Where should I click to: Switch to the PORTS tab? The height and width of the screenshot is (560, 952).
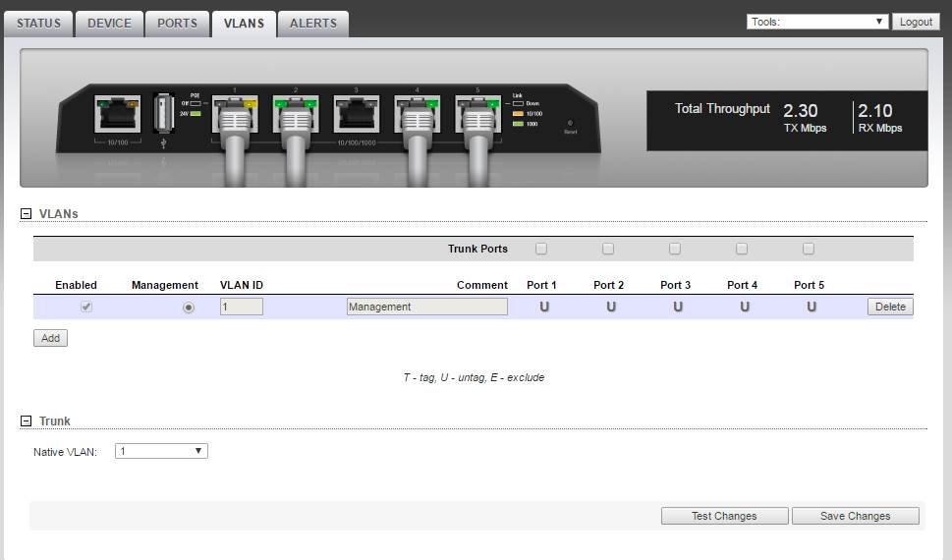pos(177,24)
